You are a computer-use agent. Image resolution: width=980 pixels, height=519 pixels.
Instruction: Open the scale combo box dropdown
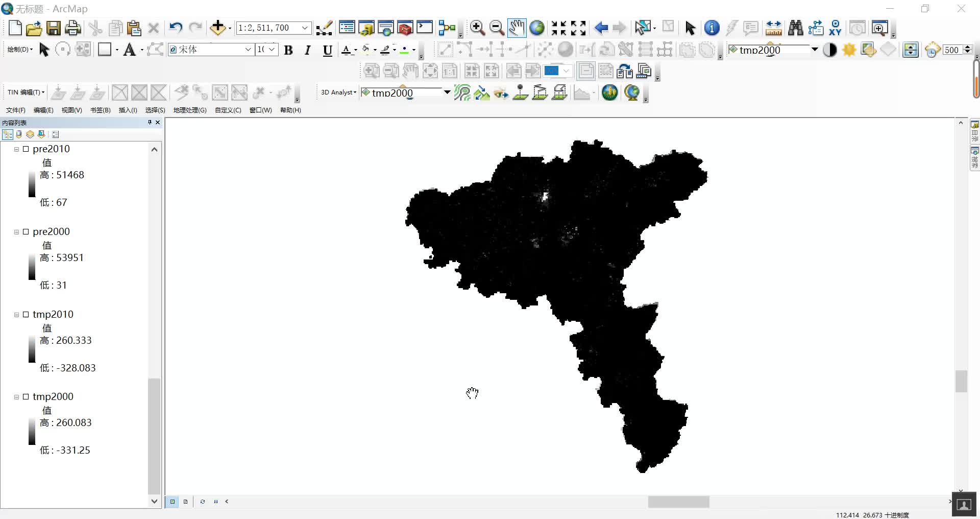pyautogui.click(x=305, y=28)
